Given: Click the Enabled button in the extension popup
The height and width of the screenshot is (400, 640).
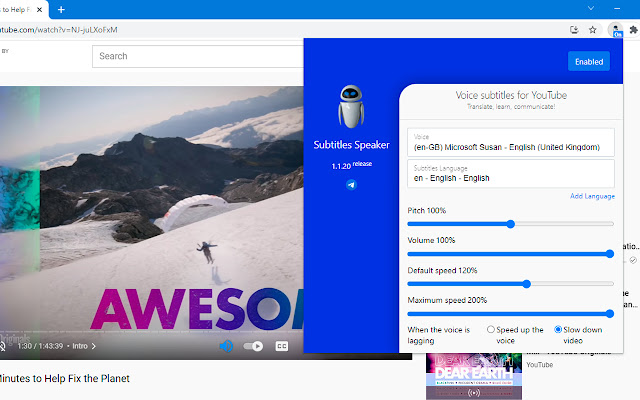Looking at the screenshot, I should tap(588, 62).
